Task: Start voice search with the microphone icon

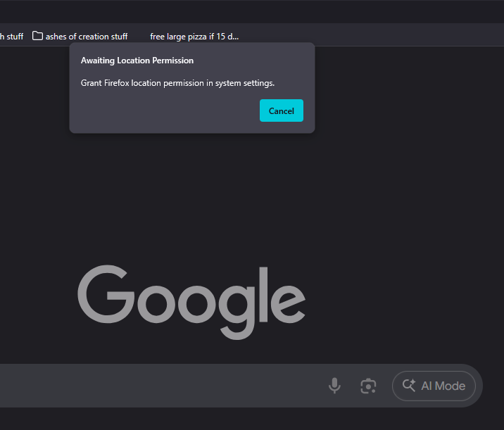Action: (x=334, y=386)
